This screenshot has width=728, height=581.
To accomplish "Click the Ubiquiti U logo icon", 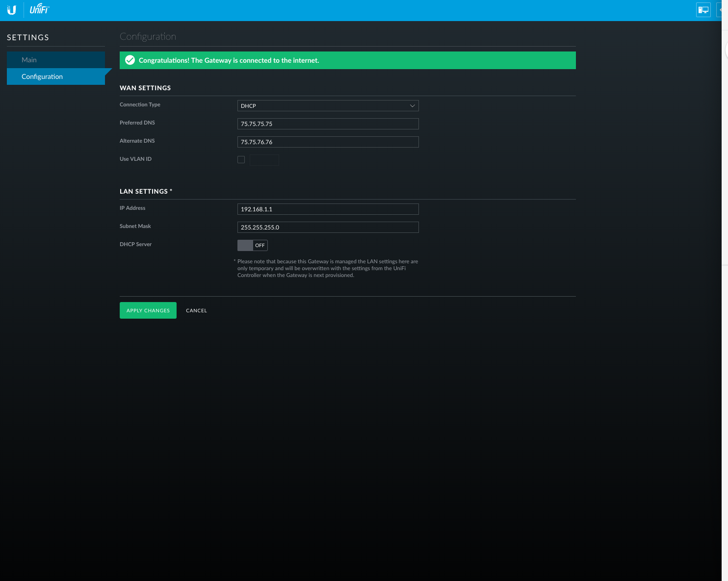I will coord(12,10).
